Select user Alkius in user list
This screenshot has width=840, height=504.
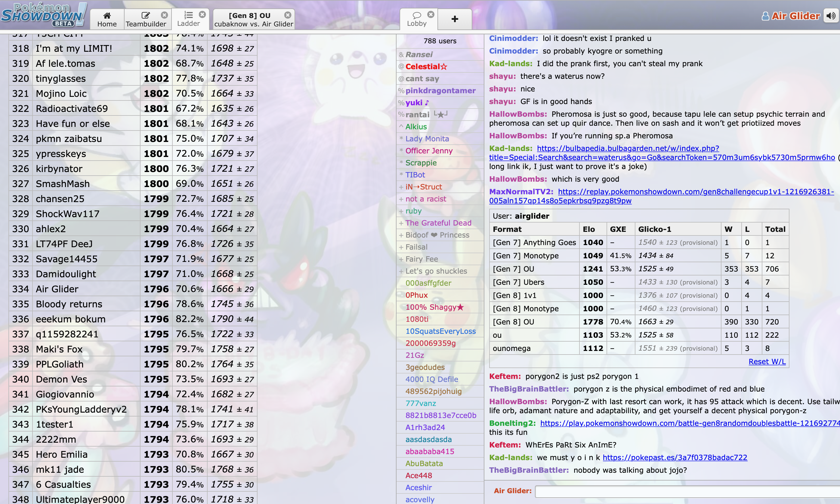tap(440, 127)
